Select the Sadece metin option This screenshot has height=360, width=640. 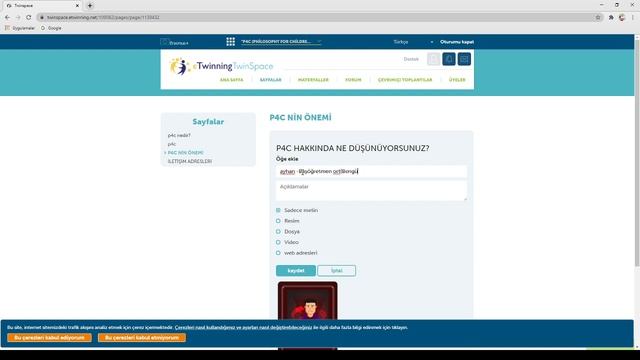pyautogui.click(x=278, y=210)
